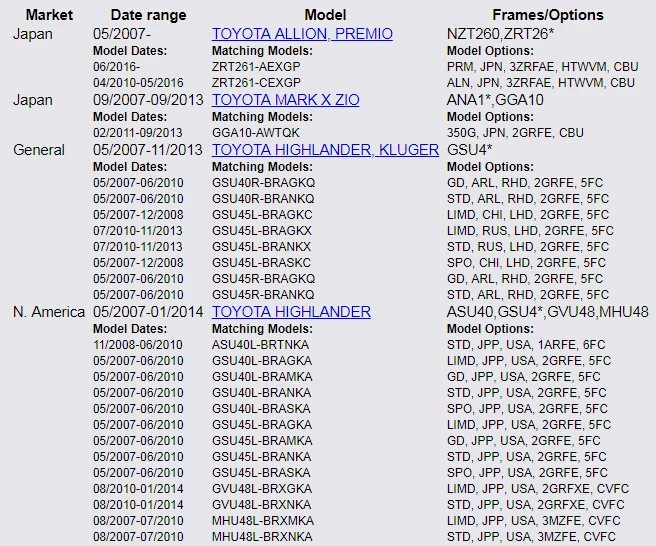Click options SPO, CHI, LHD, 2GRFE, 5FC
The height and width of the screenshot is (546, 656).
pos(526,262)
